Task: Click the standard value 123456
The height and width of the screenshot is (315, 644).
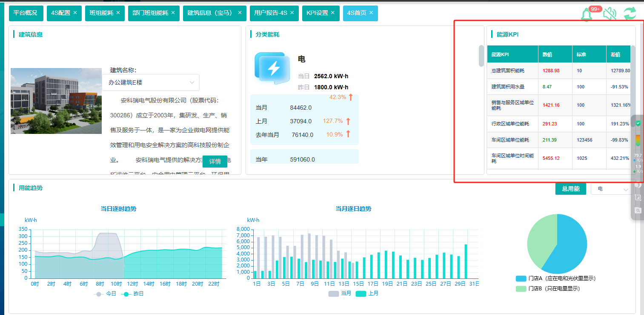Action: point(584,140)
